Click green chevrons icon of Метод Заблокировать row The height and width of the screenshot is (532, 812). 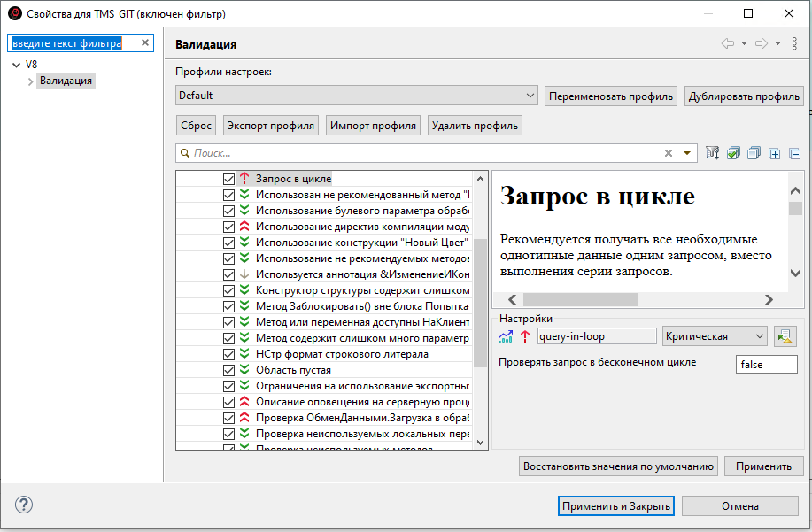(244, 306)
